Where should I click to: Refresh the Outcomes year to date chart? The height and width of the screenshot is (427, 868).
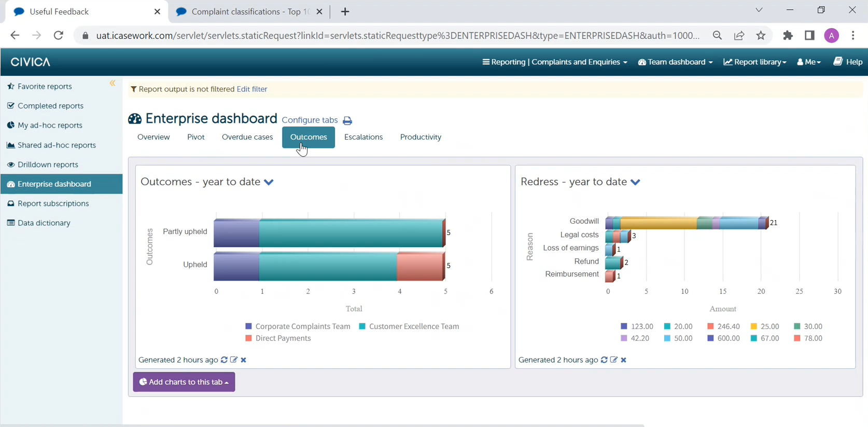coord(224,360)
